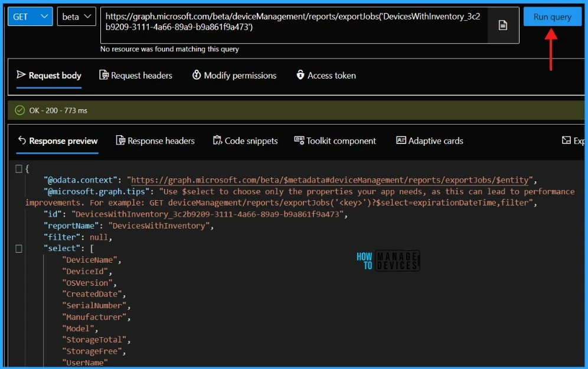Click the "StorageFree" entry

92,351
